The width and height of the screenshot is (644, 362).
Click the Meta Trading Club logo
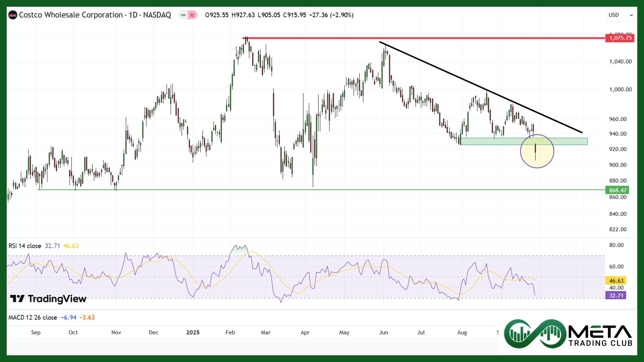pyautogui.click(x=568, y=334)
